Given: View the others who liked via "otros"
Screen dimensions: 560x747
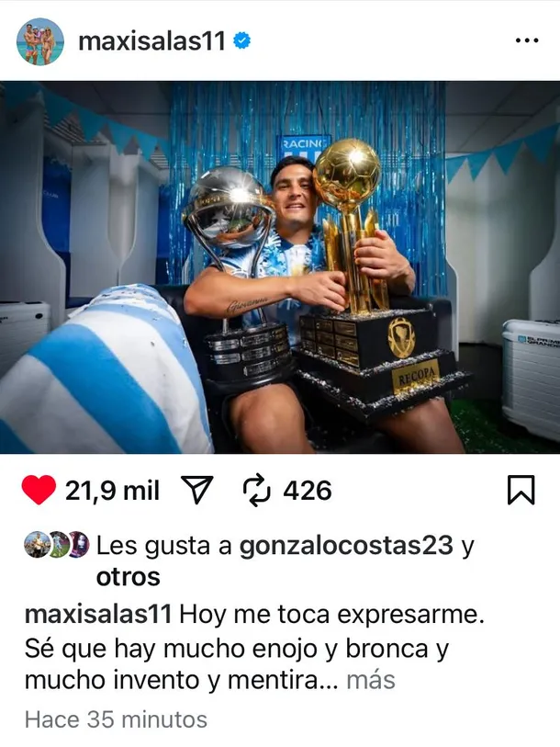Looking at the screenshot, I should pyautogui.click(x=129, y=577).
